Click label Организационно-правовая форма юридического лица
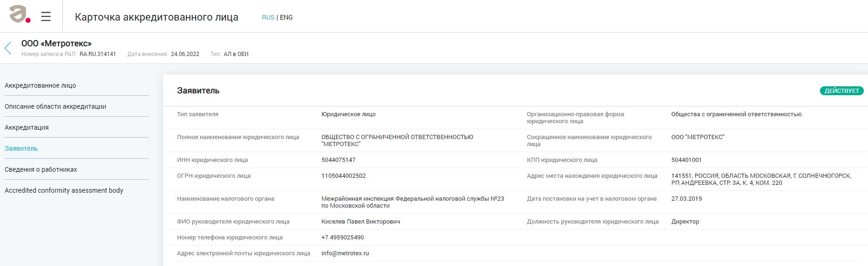Viewport: 868px width, 266px height. [575, 118]
